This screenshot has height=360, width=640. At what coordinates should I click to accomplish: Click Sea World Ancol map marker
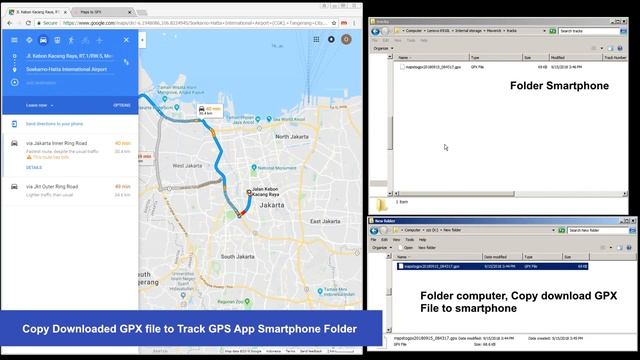pos(269,119)
